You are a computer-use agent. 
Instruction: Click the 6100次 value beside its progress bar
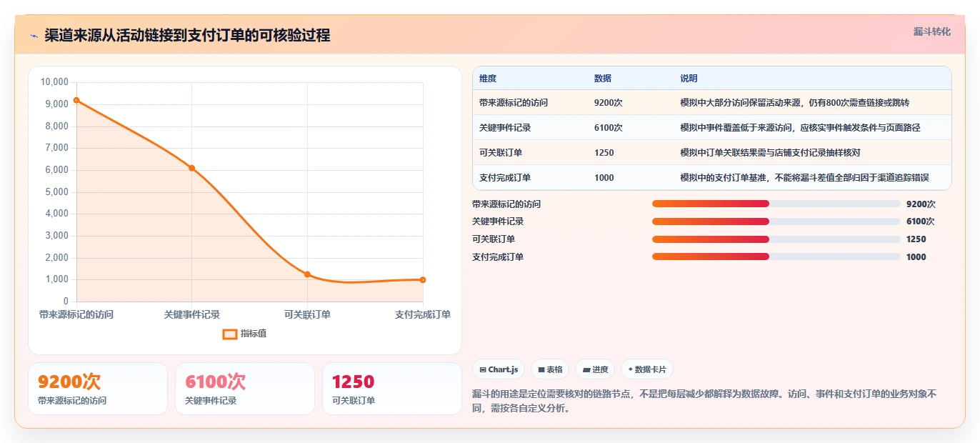[921, 221]
